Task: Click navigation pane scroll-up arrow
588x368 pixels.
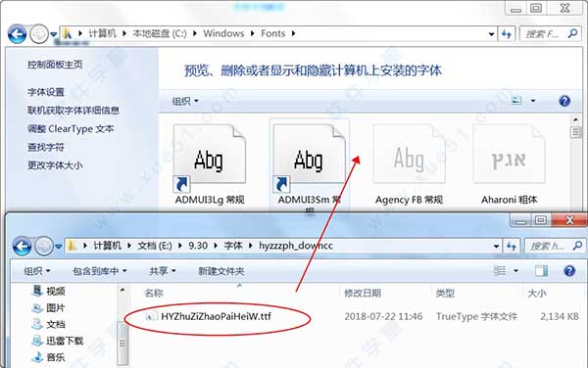Action: tap(122, 290)
